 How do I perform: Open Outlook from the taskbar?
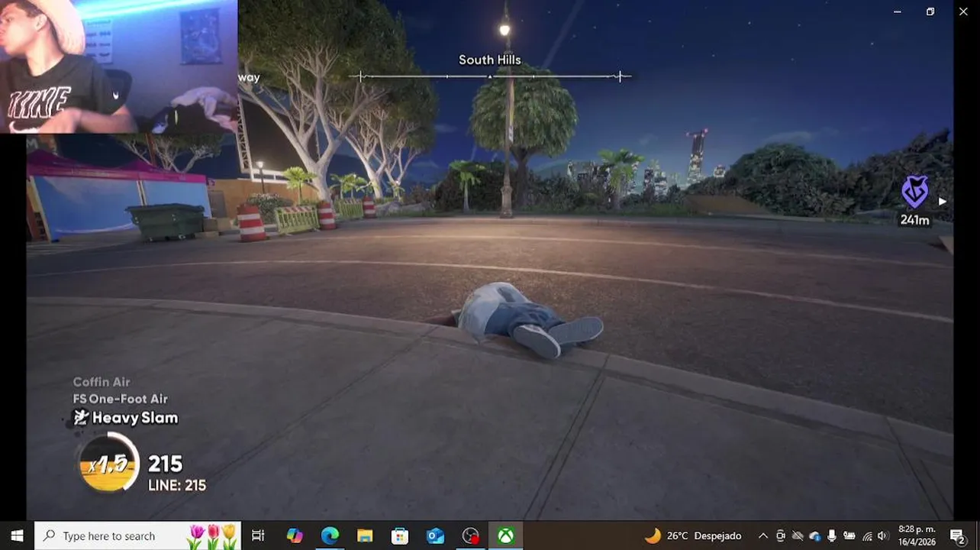click(x=435, y=535)
